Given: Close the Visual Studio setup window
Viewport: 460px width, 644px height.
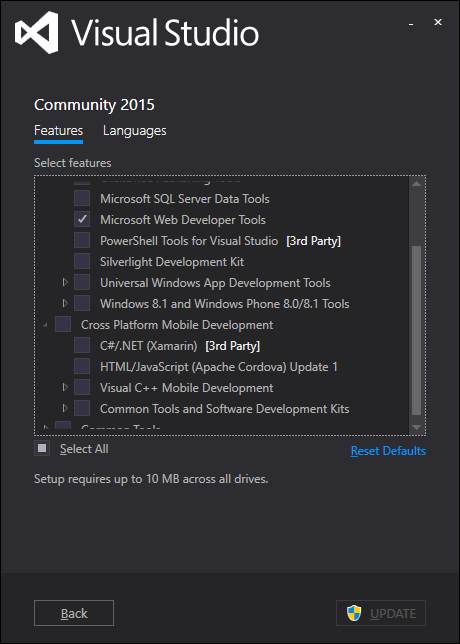Looking at the screenshot, I should [438, 22].
